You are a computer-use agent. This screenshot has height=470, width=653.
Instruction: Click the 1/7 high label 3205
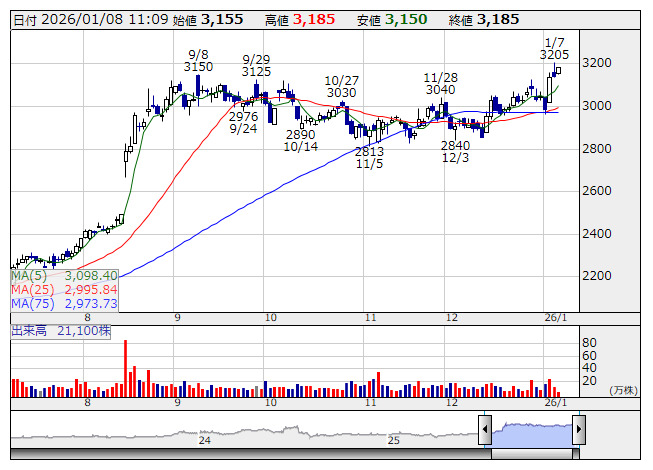[x=554, y=54]
